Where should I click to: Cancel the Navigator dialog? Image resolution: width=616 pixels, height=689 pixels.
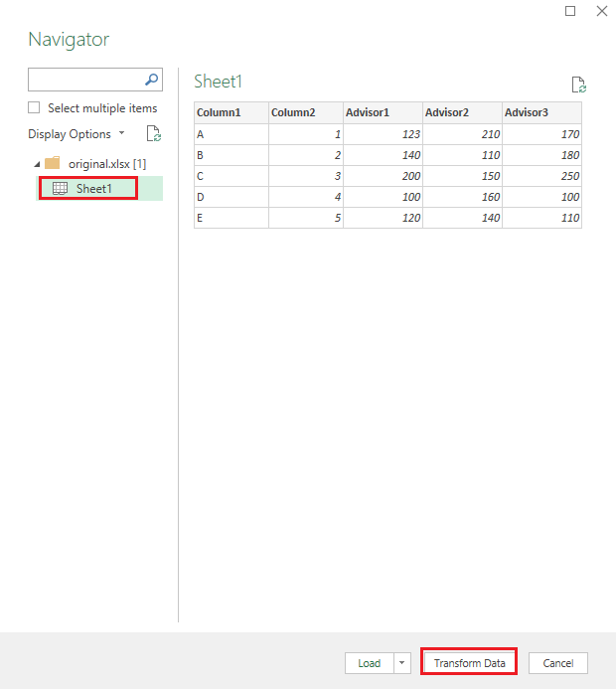(558, 663)
